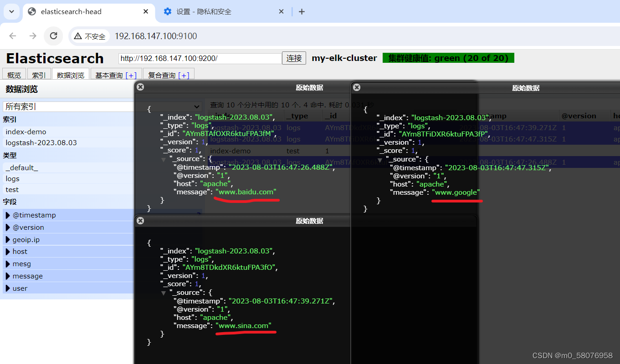This screenshot has height=364, width=620.
Task: Click the 不安全 security warning icon
Action: point(90,36)
